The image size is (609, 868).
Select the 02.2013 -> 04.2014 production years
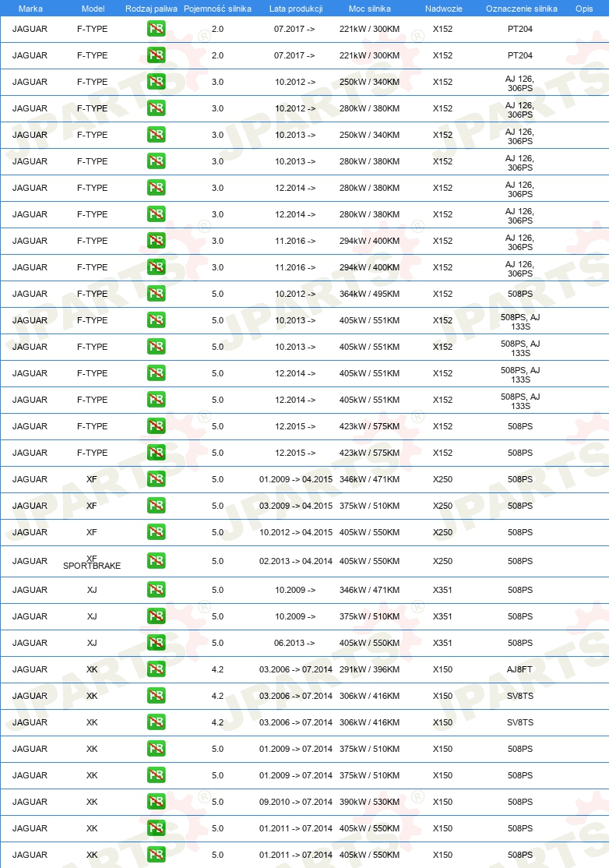coord(296,561)
